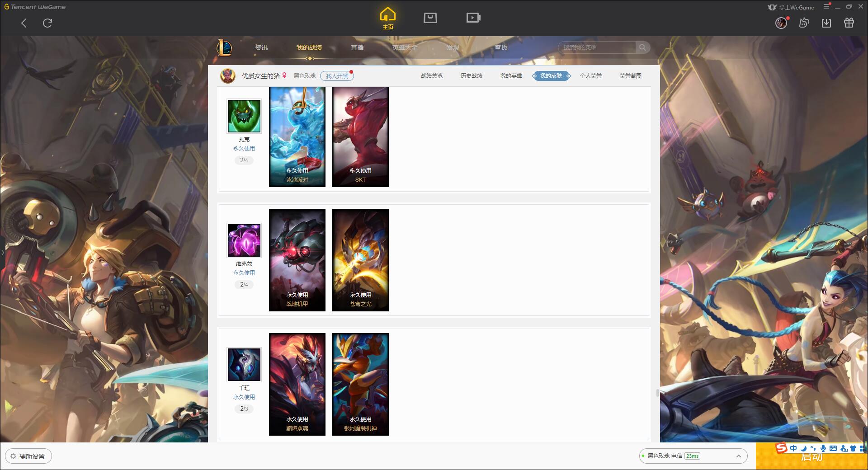Viewport: 868px width, 470px height.
Task: Refresh the page with the reload icon
Action: click(47, 23)
